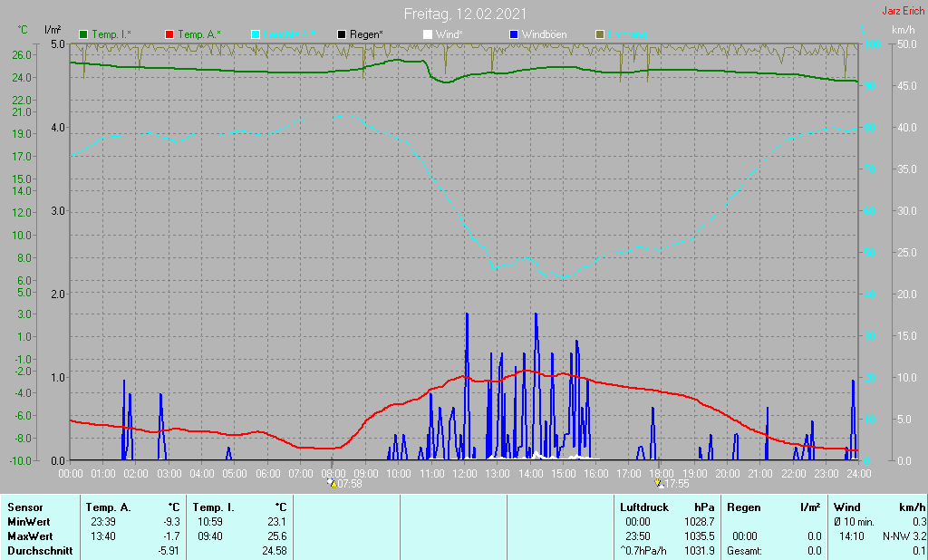This screenshot has height=560, width=928.
Task: Click the 'Gesamt:' rain total label
Action: 745,551
